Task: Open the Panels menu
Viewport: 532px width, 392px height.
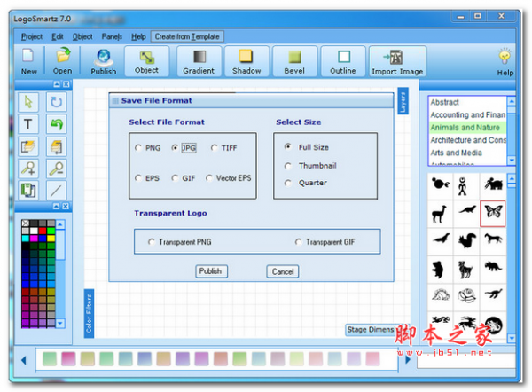Action: point(112,36)
